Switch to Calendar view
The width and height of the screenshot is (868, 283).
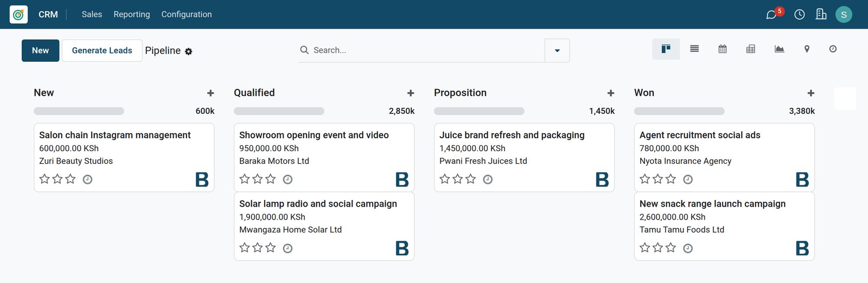coord(723,49)
